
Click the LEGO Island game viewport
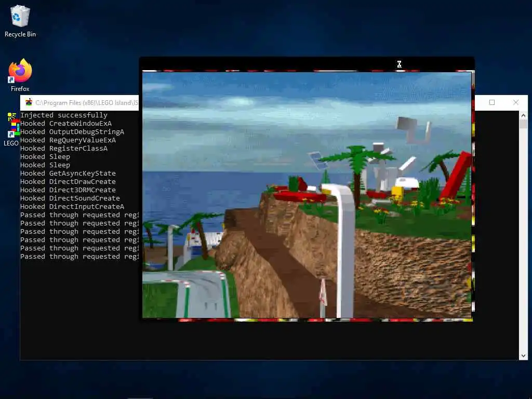pyautogui.click(x=307, y=195)
